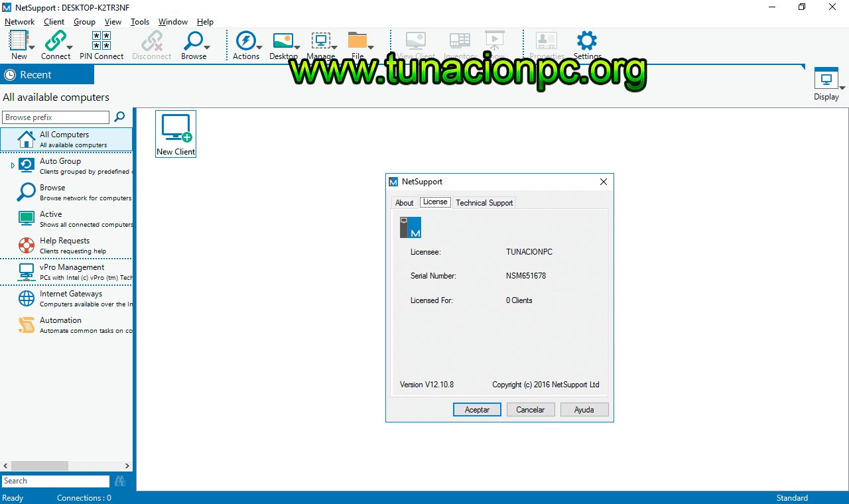Open the Connect dropdown arrow
The image size is (849, 504).
pos(69,47)
